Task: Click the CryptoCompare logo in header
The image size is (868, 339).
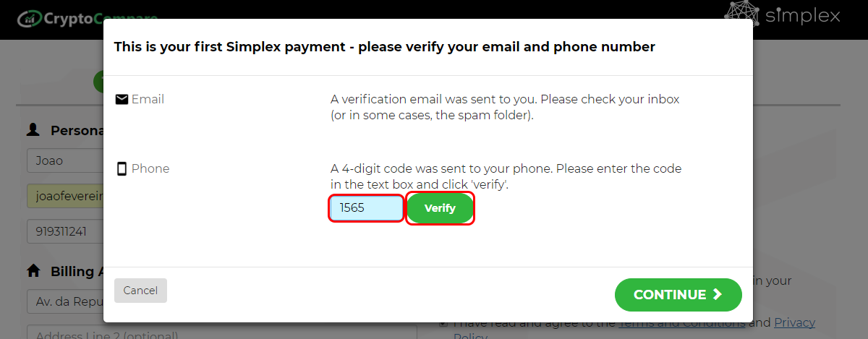Action: [87, 17]
